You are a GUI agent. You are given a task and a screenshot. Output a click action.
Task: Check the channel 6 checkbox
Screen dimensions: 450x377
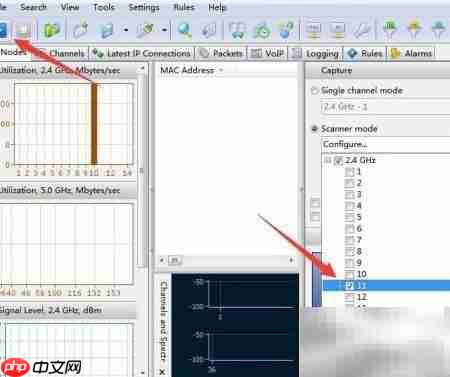coord(349,229)
